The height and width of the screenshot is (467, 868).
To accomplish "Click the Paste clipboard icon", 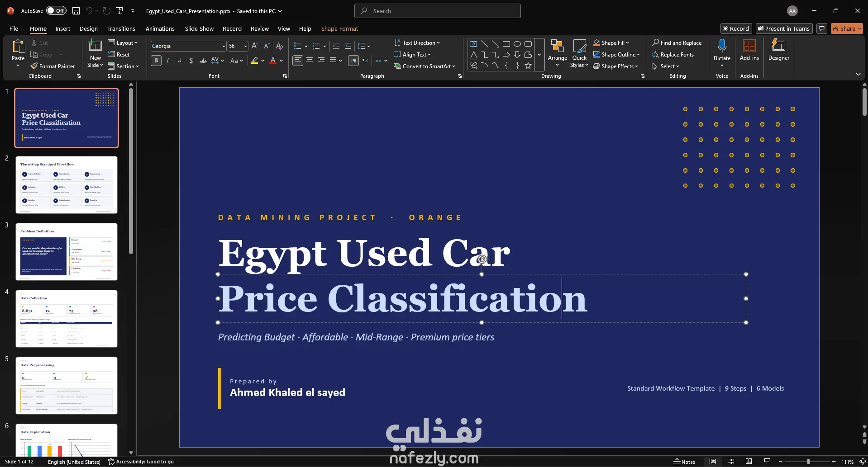I will pyautogui.click(x=18, y=47).
